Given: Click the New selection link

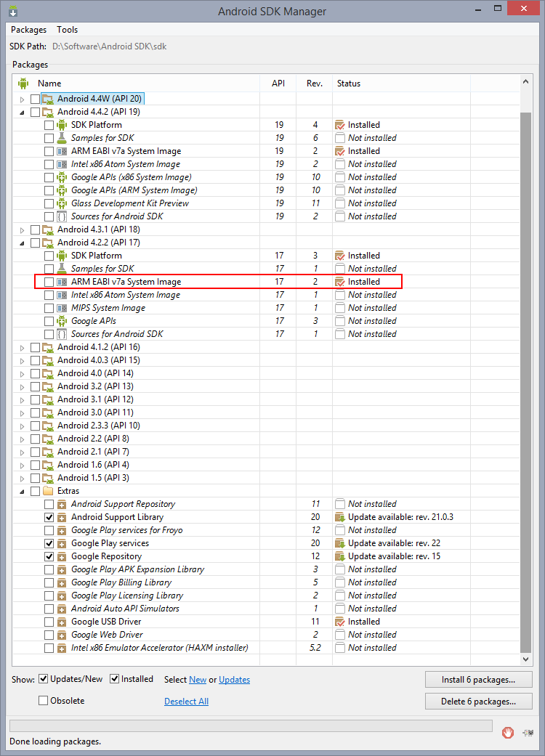Looking at the screenshot, I should click(x=198, y=679).
